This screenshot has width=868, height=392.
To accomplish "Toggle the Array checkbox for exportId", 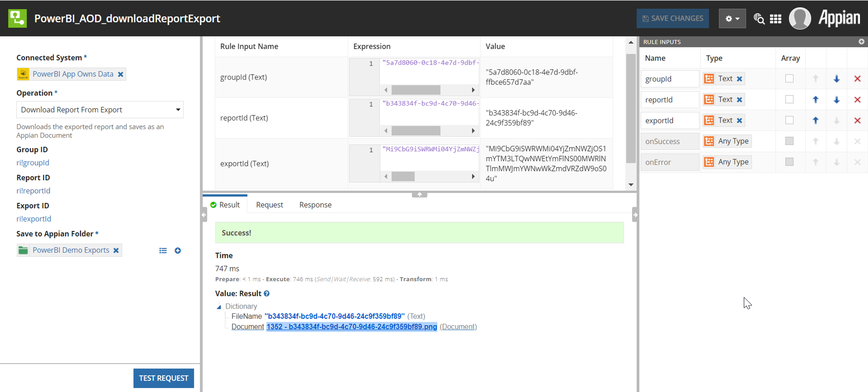I will (789, 120).
